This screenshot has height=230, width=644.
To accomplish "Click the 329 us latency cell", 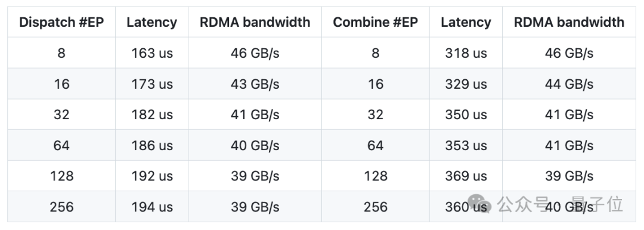I will pyautogui.click(x=466, y=84).
